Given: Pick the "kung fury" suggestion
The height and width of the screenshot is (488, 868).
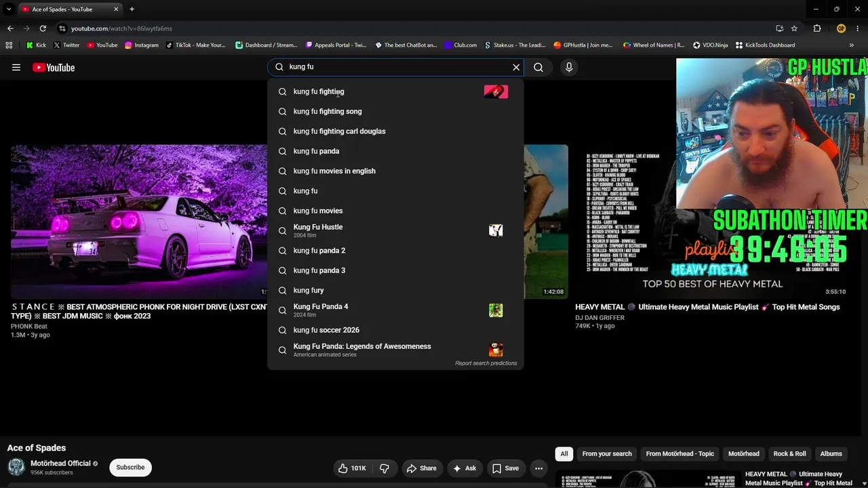Looking at the screenshot, I should [395, 290].
